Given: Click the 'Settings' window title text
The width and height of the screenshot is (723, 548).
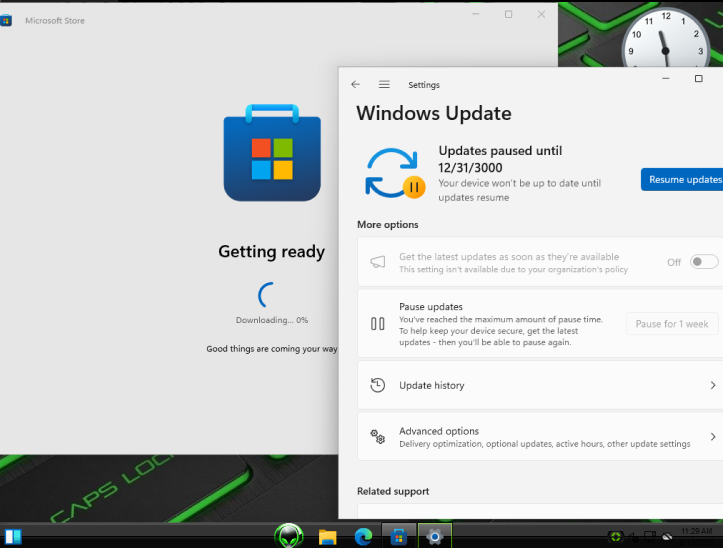Looking at the screenshot, I should click(424, 85).
